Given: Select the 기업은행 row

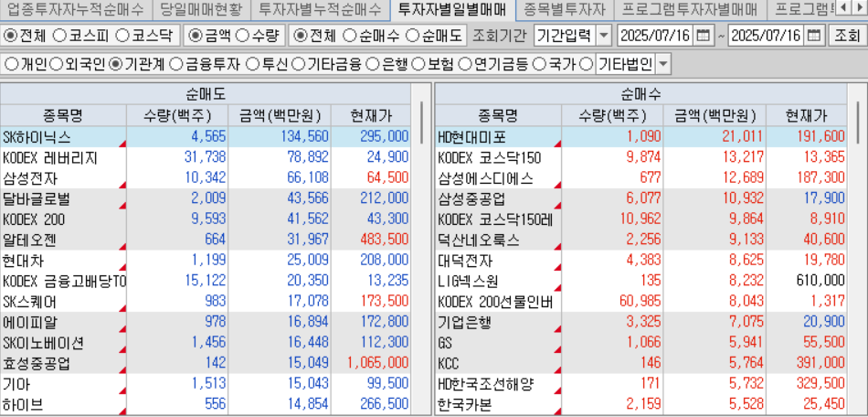Looking at the screenshot, I should point(641,323).
